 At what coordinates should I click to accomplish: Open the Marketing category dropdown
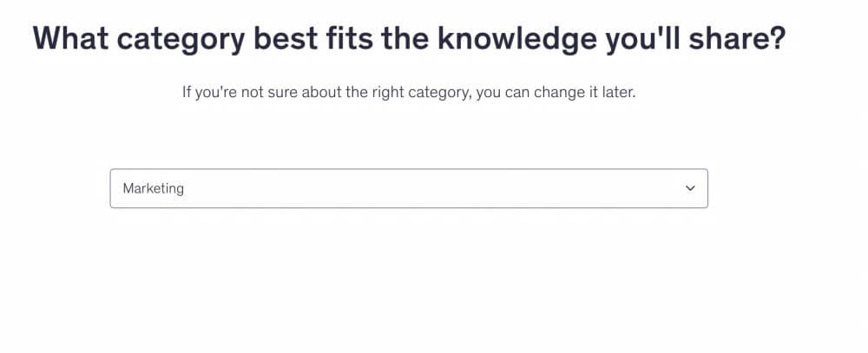[x=408, y=188]
